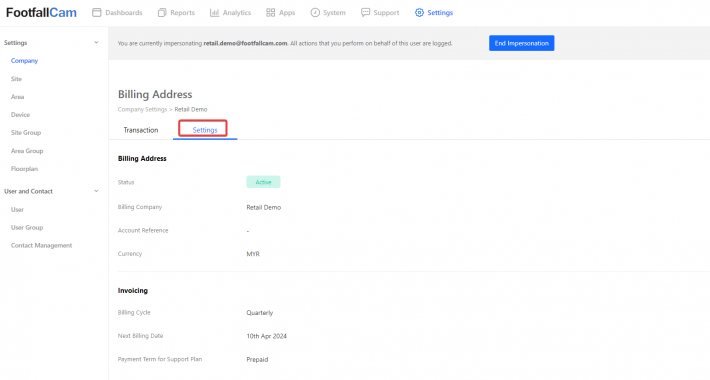Open the Settings menu label
Screen dimensions: 710x380
[440, 13]
